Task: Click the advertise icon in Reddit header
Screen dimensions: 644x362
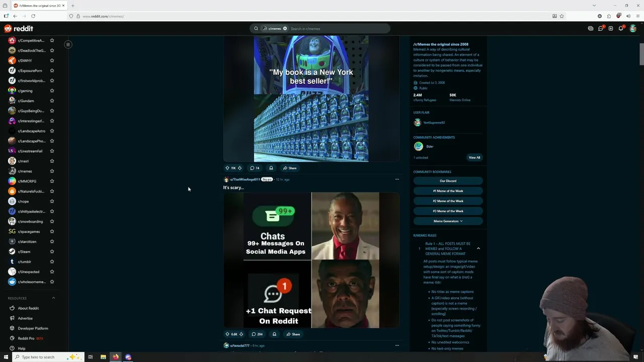Action: [590, 29]
